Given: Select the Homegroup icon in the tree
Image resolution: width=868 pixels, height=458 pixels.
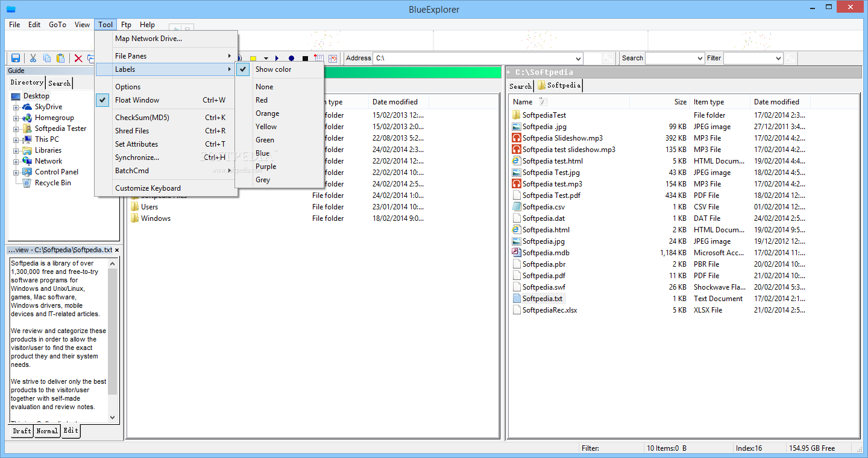Looking at the screenshot, I should point(27,118).
